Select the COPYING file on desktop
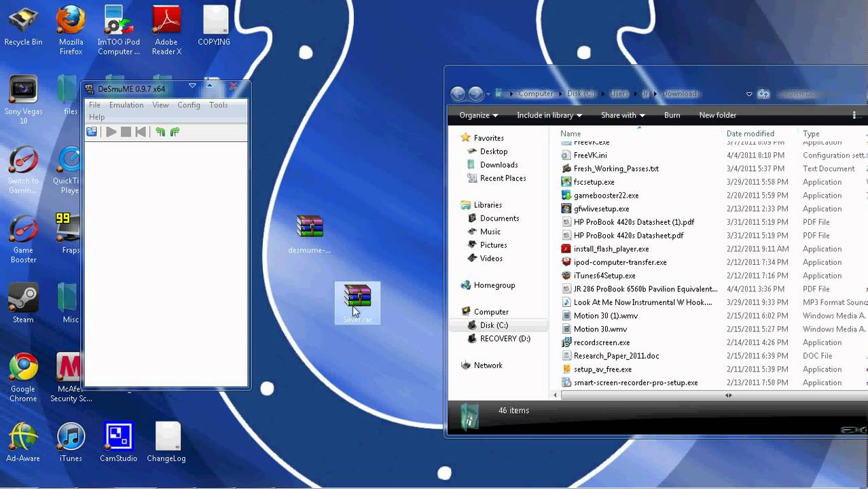 tap(214, 27)
